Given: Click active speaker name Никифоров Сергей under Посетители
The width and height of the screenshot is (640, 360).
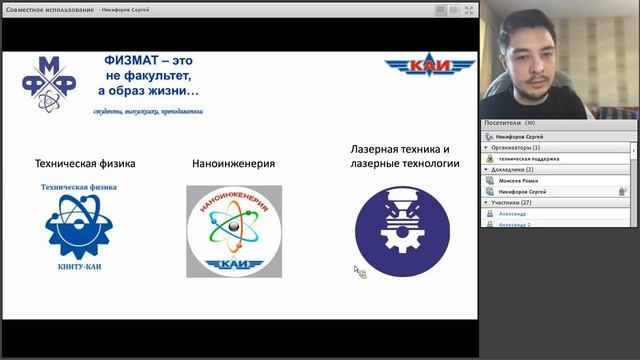Looking at the screenshot, I should [519, 137].
